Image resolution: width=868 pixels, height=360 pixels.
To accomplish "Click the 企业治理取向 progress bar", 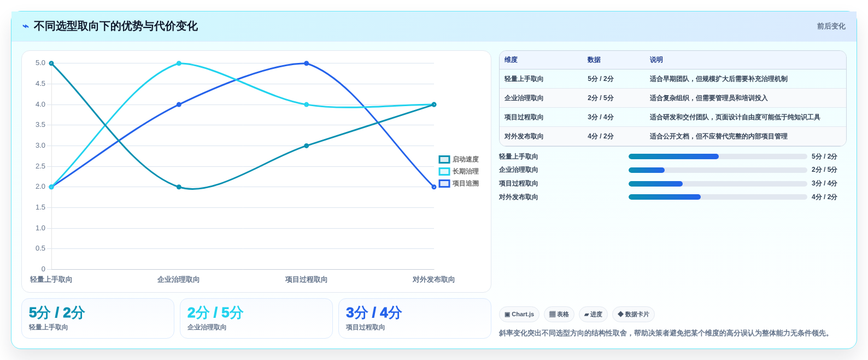I will tap(718, 170).
